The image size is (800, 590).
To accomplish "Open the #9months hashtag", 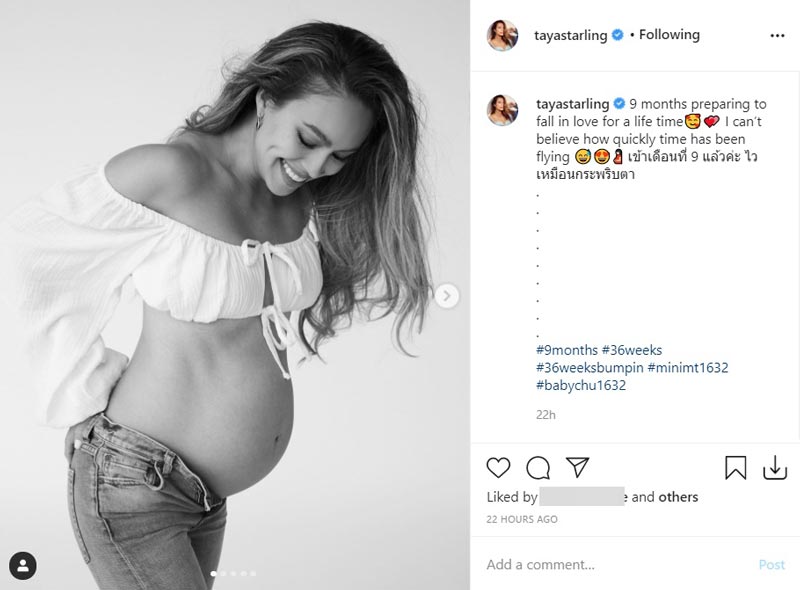I will coord(566,350).
